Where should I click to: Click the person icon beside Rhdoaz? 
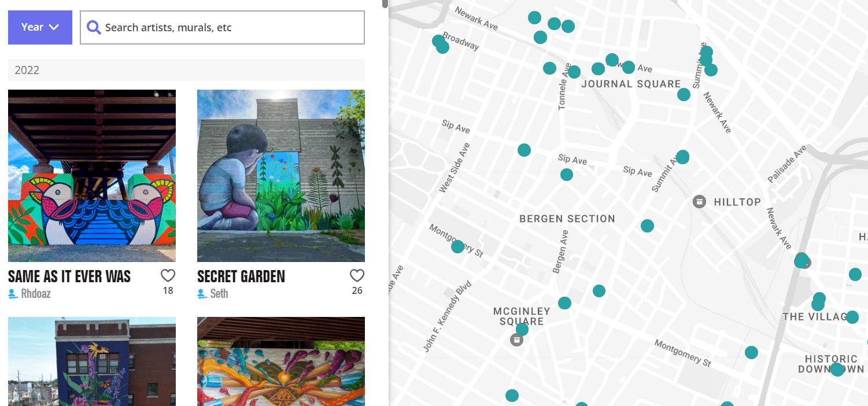pyautogui.click(x=13, y=294)
